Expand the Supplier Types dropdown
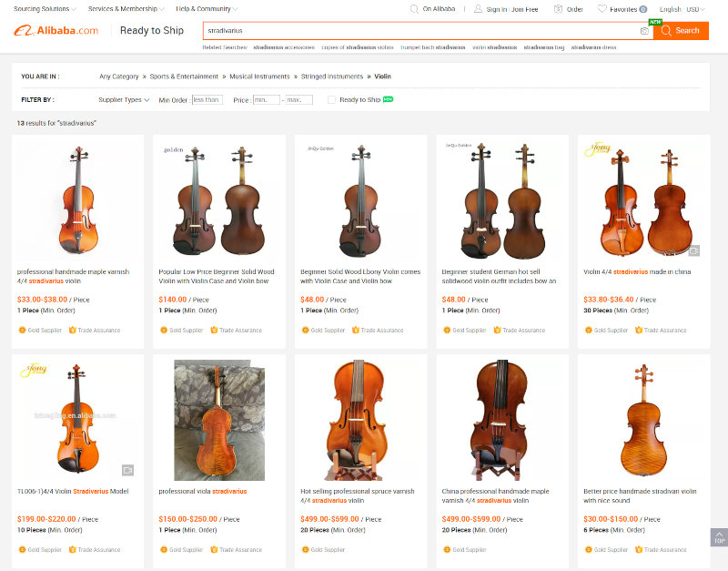Image resolution: width=728 pixels, height=571 pixels. pyautogui.click(x=124, y=99)
